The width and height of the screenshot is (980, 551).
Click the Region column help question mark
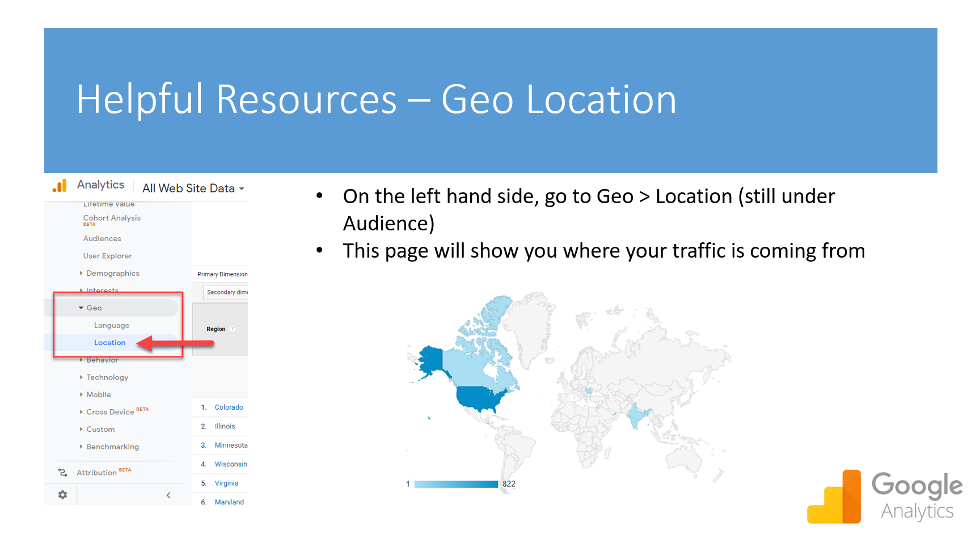point(234,329)
